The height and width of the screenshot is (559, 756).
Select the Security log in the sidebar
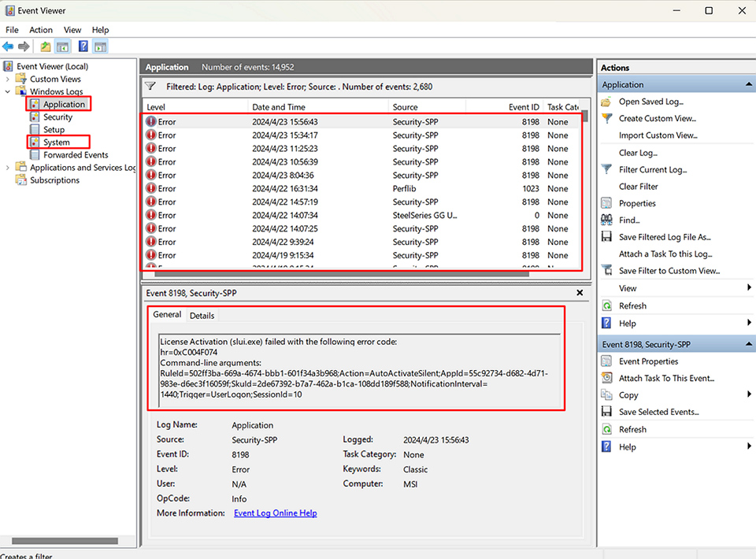(x=56, y=117)
